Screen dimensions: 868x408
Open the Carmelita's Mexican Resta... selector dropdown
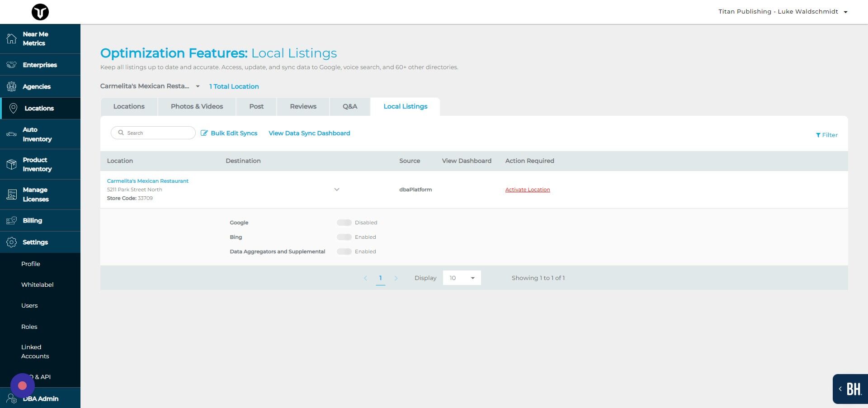[150, 86]
